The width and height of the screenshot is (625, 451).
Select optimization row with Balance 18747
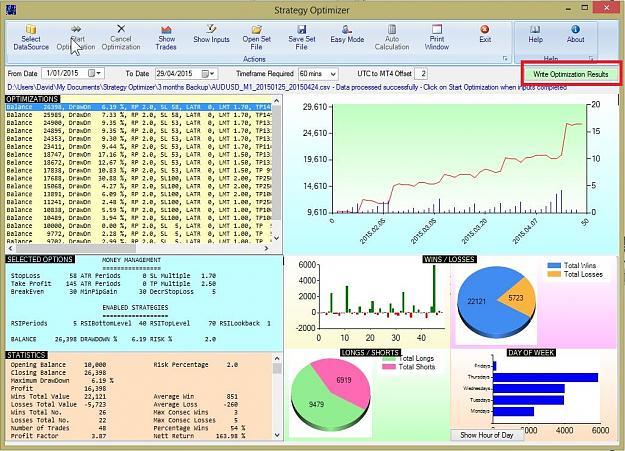pos(138,154)
